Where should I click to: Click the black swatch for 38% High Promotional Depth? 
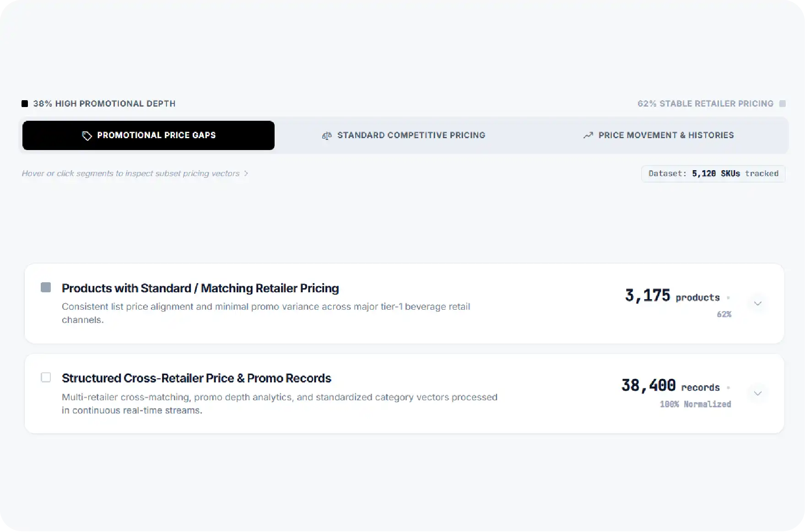[x=25, y=104]
